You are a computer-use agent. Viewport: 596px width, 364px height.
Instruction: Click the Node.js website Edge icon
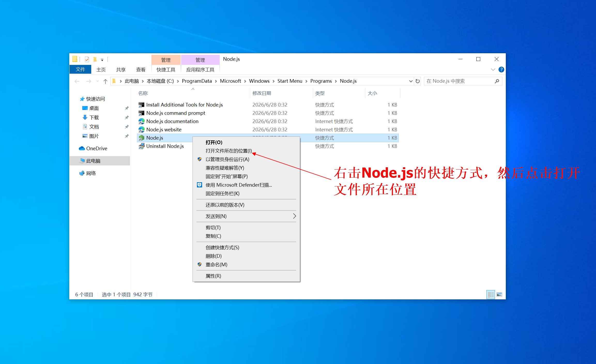tap(141, 130)
